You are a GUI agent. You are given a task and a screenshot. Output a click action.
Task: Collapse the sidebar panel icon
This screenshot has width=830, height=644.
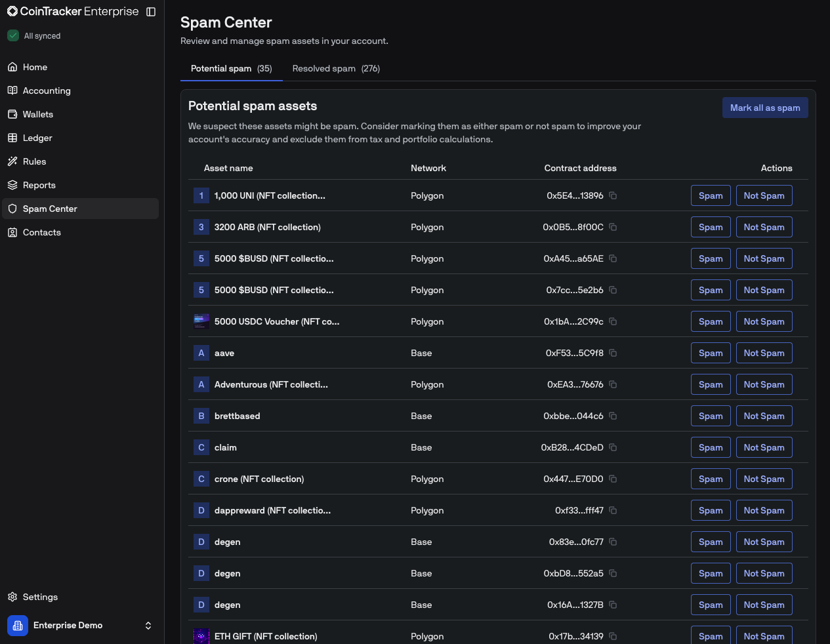151,12
